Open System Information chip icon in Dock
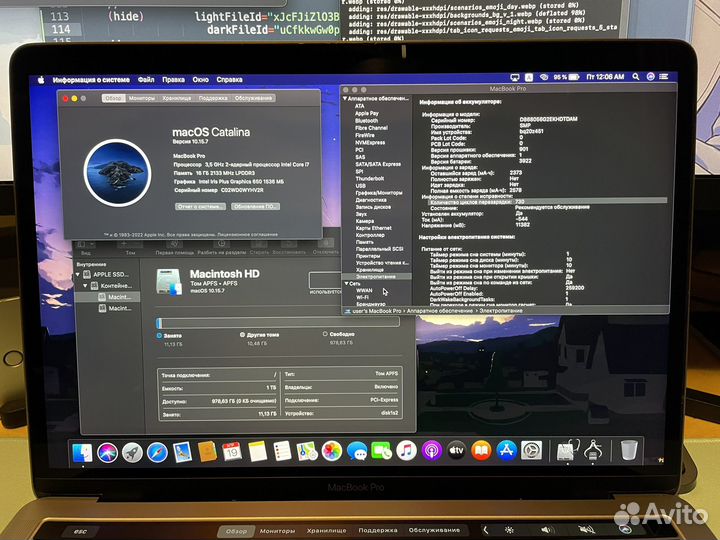Screen dimensions: 720x540 pos(593,450)
